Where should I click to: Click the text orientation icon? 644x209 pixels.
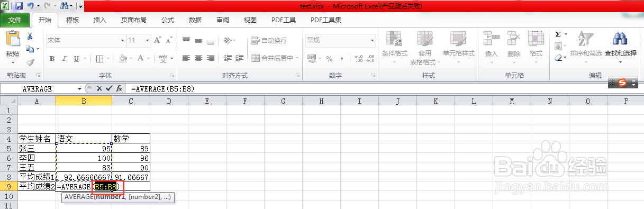228,40
